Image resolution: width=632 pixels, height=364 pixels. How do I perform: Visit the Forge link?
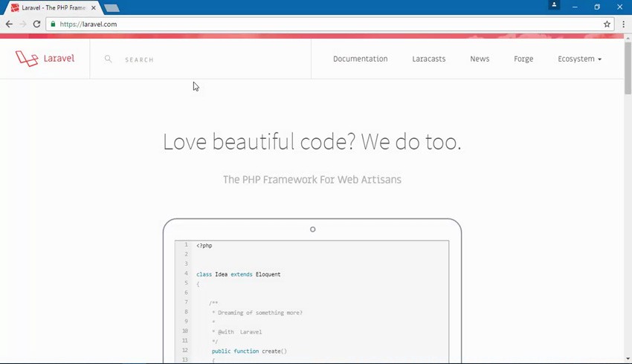[x=523, y=59]
